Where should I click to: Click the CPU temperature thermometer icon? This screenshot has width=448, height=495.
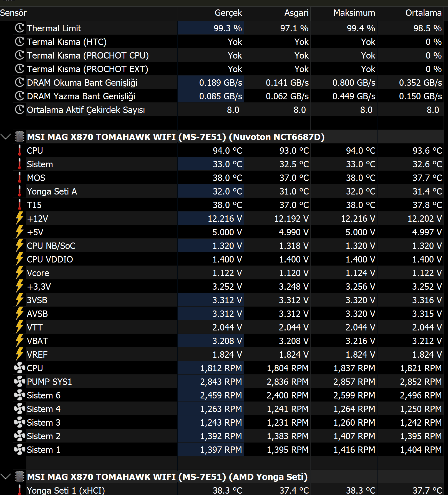(x=19, y=150)
